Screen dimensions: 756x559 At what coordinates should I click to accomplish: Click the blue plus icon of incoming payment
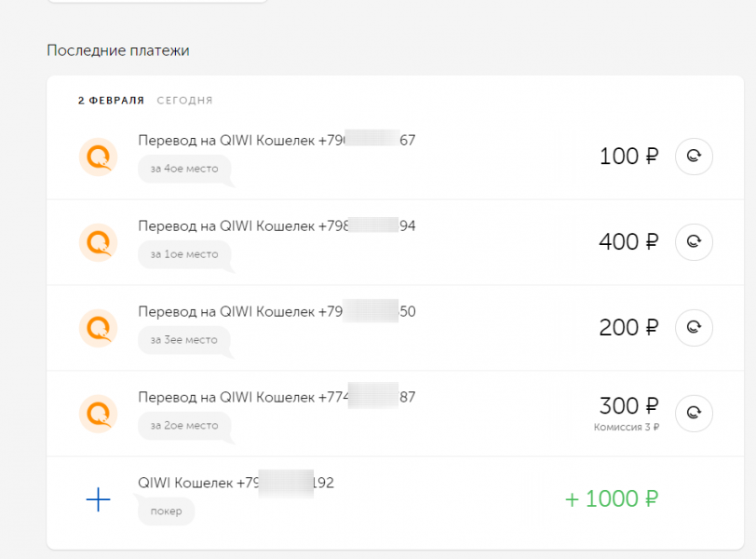[98, 499]
